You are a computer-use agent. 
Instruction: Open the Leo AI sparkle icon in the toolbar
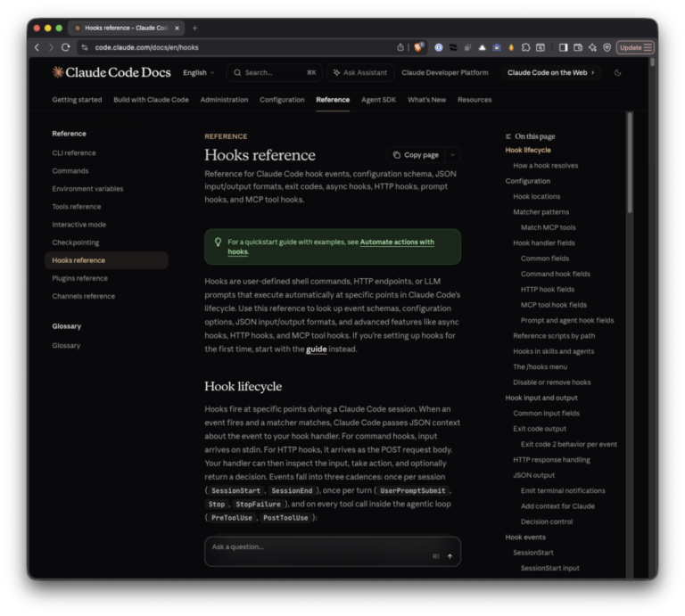coord(592,47)
